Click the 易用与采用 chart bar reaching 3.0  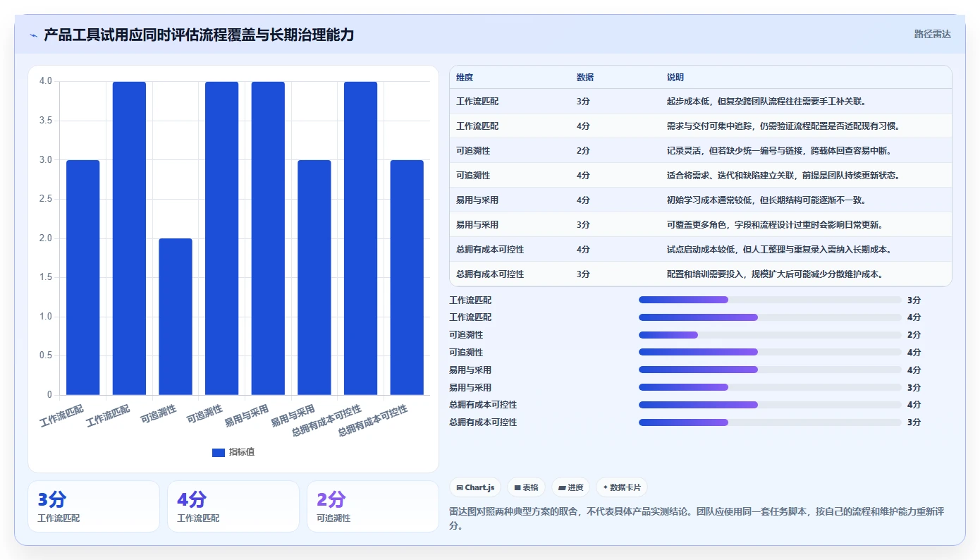[x=314, y=277]
